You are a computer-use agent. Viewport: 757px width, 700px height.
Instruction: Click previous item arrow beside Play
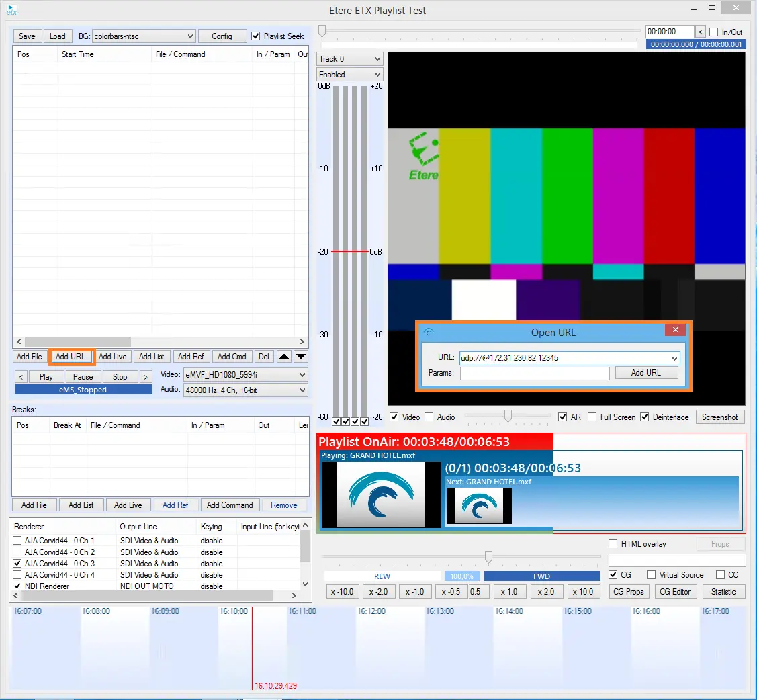click(x=21, y=377)
